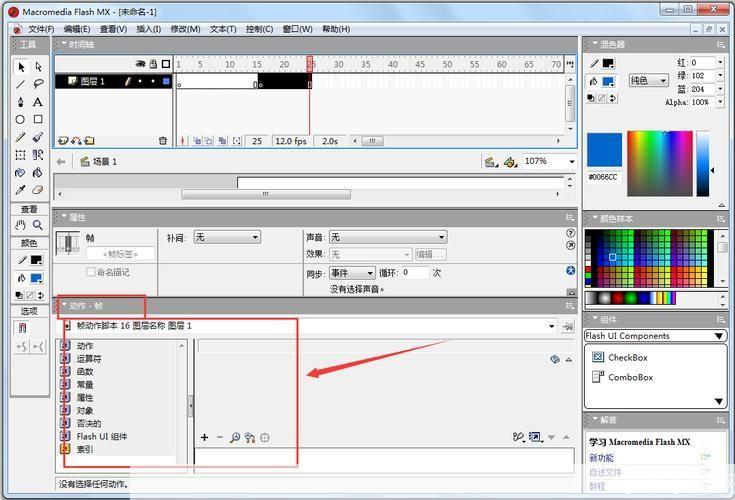Click the plus add action button
This screenshot has width=735, height=500.
tap(204, 438)
